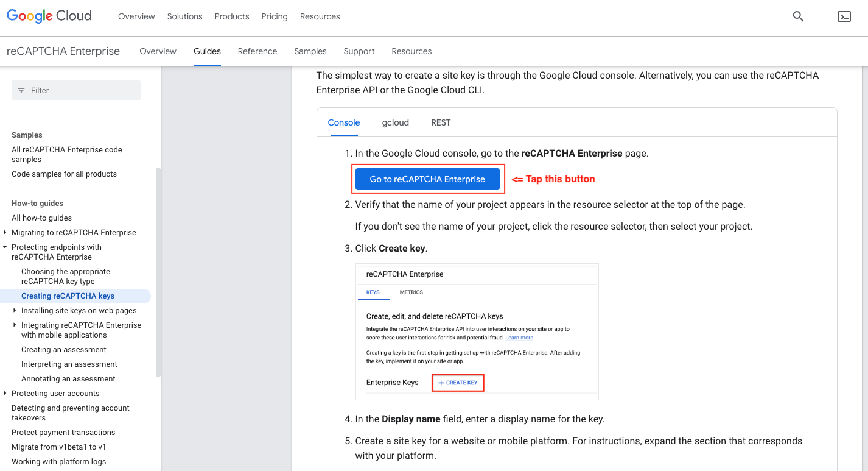Click the Google Cloud logo
The width and height of the screenshot is (868, 471).
[x=49, y=16]
